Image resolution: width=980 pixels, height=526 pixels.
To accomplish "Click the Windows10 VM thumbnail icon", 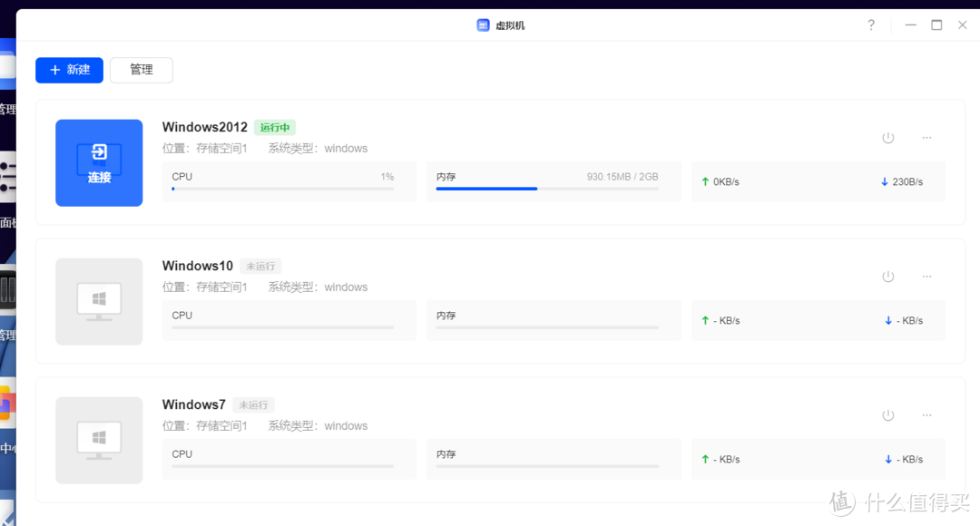I will 99,301.
